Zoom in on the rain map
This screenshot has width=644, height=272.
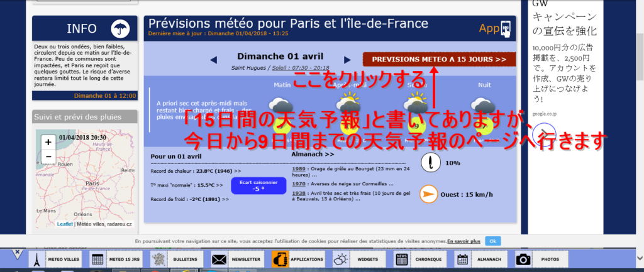[x=48, y=142]
